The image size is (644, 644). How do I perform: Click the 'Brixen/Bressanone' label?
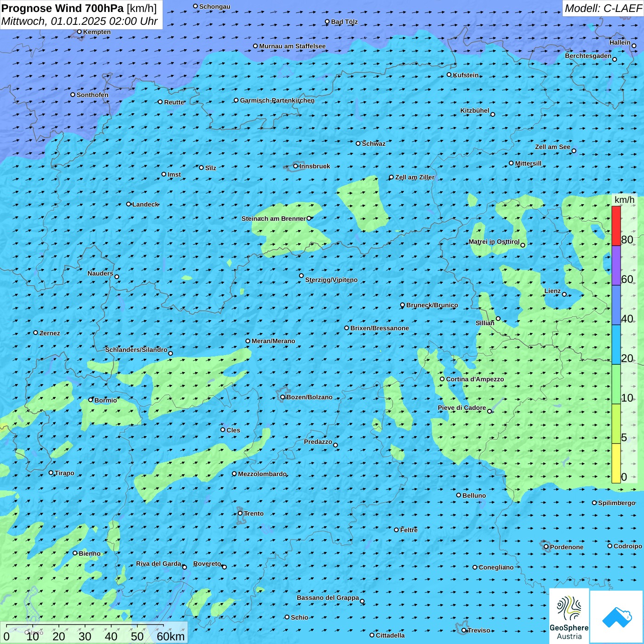pos(379,328)
